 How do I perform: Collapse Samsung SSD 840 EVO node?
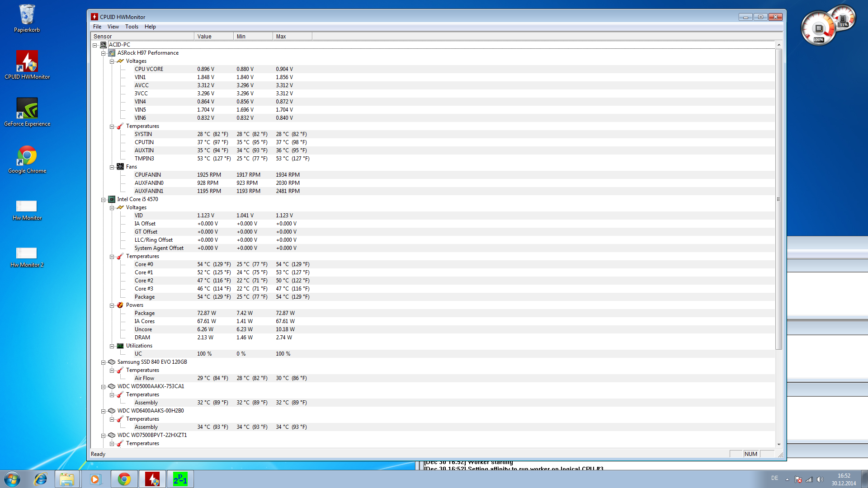(x=104, y=362)
